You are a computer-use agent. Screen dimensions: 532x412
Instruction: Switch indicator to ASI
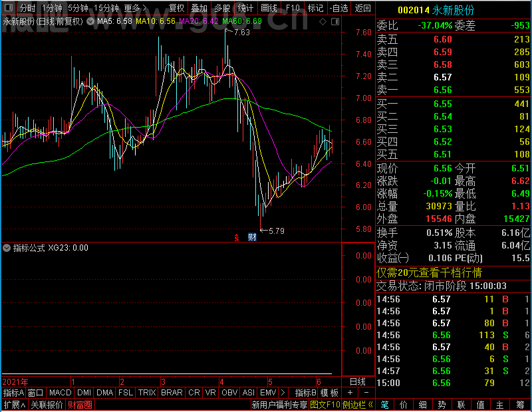(248, 393)
